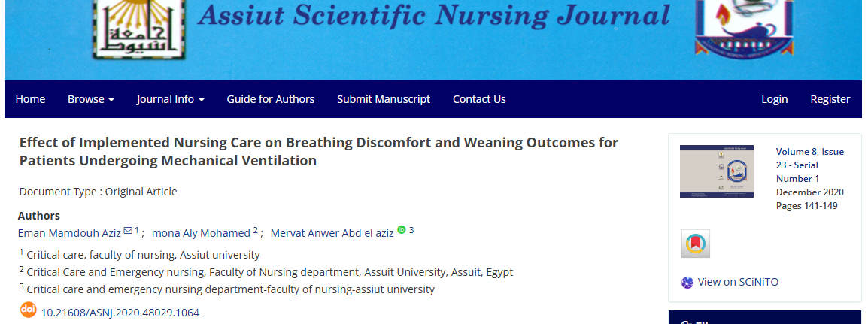Open the journal issue cover thumbnail
The height and width of the screenshot is (324, 868).
(x=716, y=171)
